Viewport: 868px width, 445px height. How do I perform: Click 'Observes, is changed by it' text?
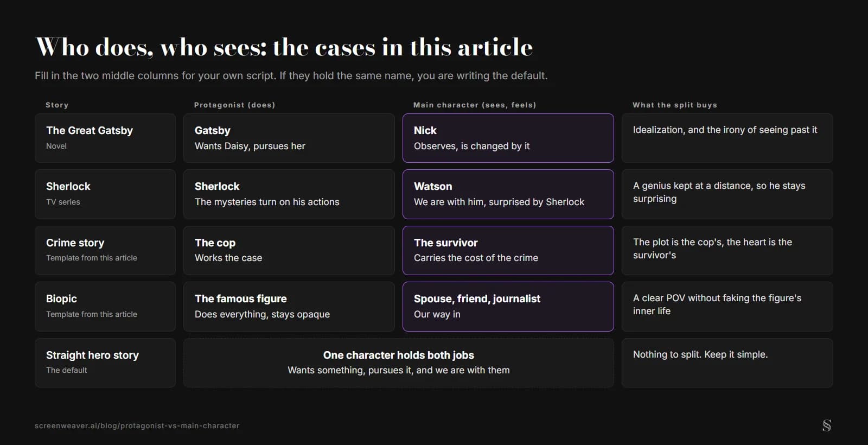[x=472, y=146]
